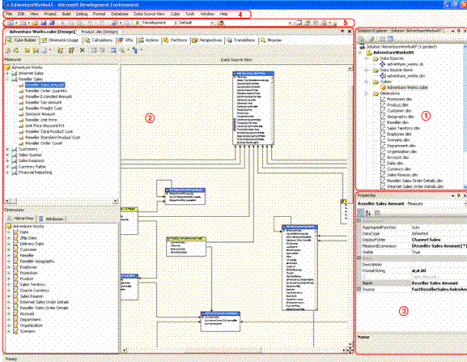The image size is (467, 362).
Task: Click the Save icon in the main toolbar
Action: tap(43, 23)
